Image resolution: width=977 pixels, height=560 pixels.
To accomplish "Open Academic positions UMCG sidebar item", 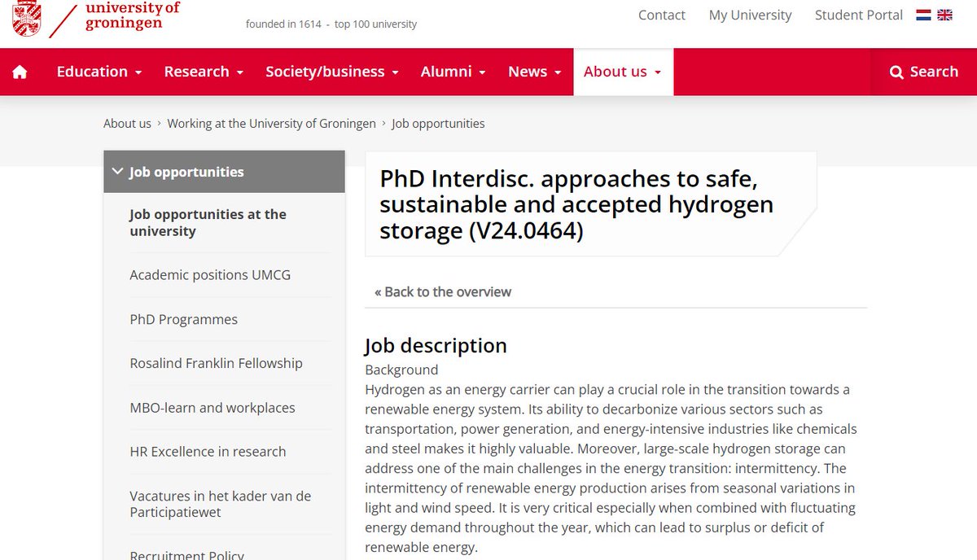I will click(210, 275).
